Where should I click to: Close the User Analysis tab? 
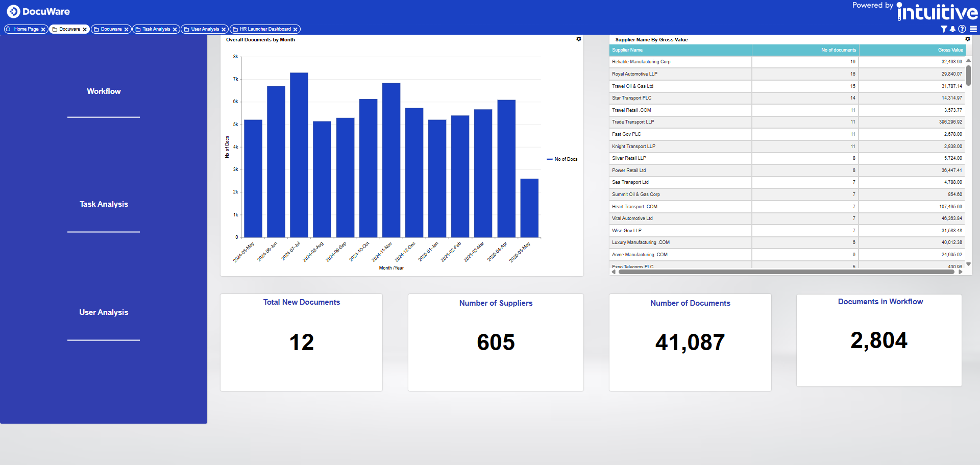(x=224, y=30)
